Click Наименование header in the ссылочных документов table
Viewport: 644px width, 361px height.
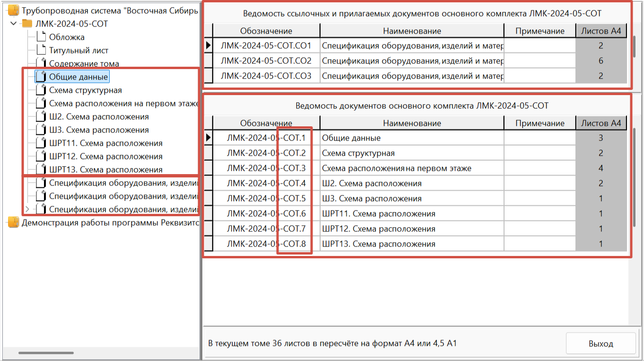click(x=412, y=31)
